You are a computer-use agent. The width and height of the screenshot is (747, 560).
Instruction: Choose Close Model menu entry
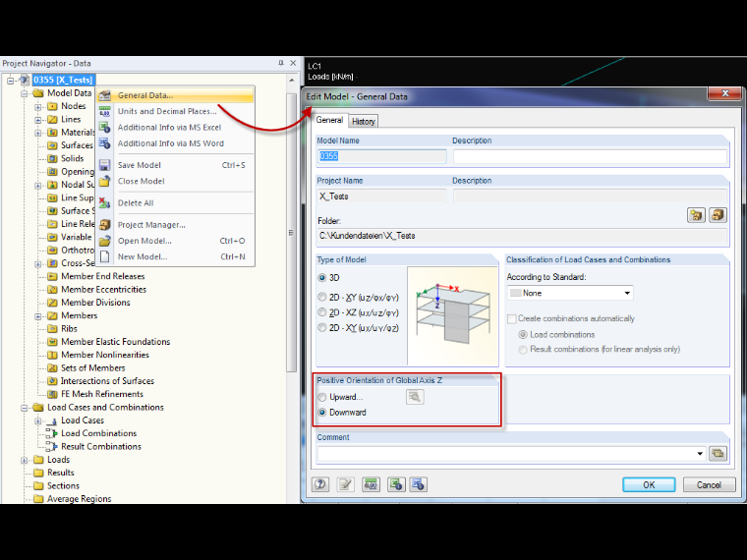click(175, 181)
